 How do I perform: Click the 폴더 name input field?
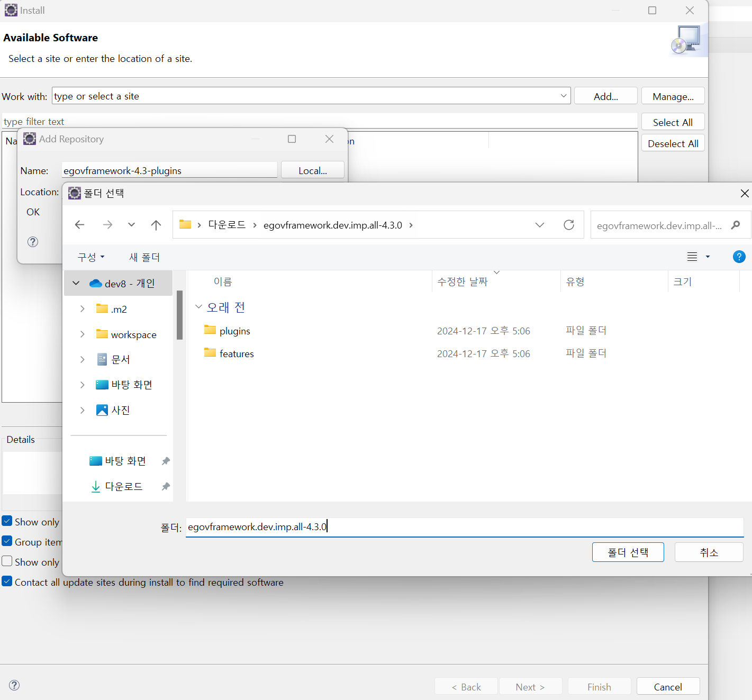tap(464, 527)
